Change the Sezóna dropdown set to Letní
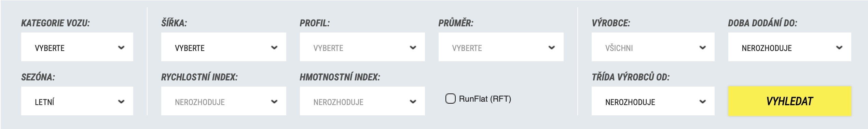This screenshot has height=129, width=868. (77, 101)
